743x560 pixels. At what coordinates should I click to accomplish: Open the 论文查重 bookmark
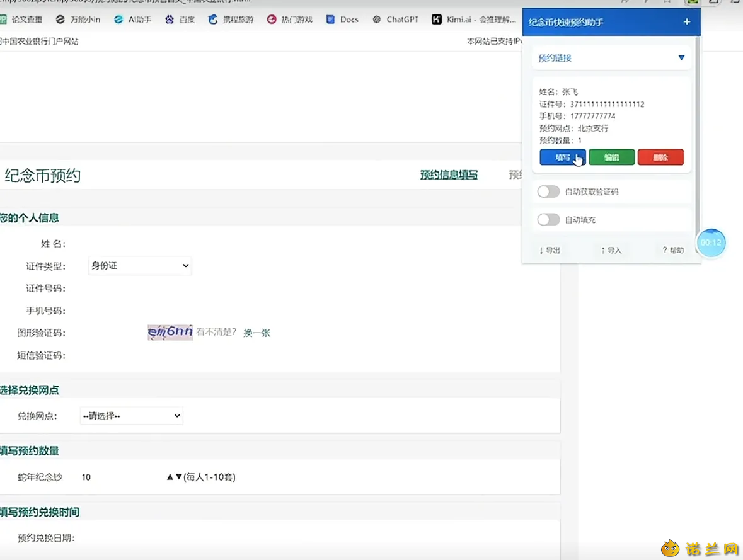[x=21, y=20]
